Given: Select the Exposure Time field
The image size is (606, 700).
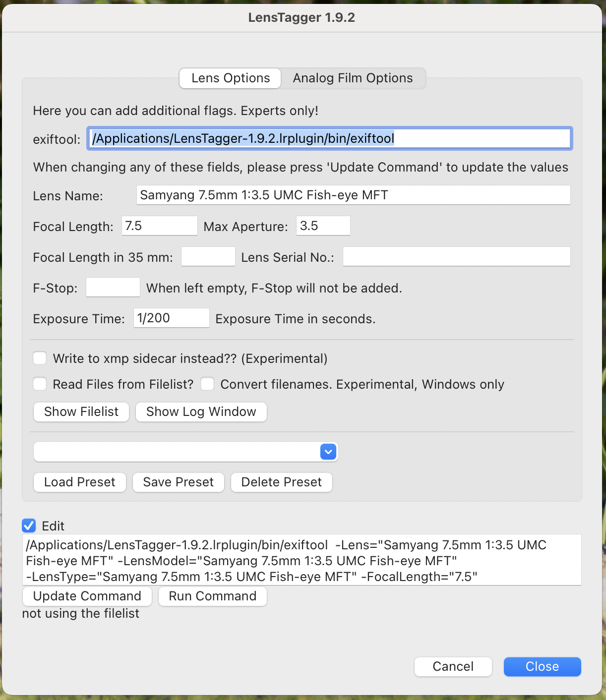Looking at the screenshot, I should pos(171,318).
